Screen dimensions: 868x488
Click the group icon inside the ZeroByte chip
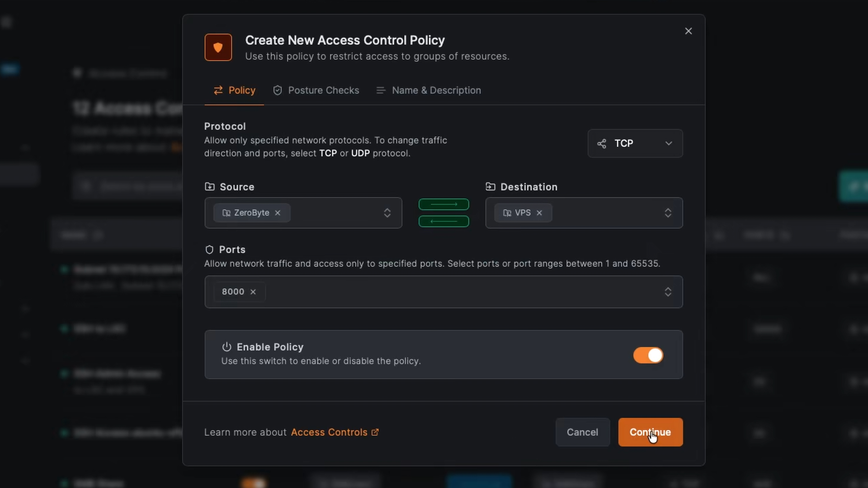coord(227,213)
